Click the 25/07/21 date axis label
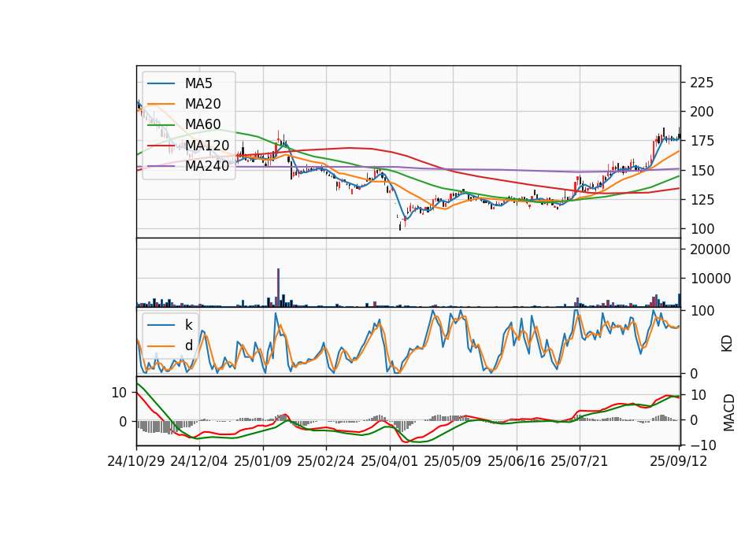 click(x=579, y=461)
